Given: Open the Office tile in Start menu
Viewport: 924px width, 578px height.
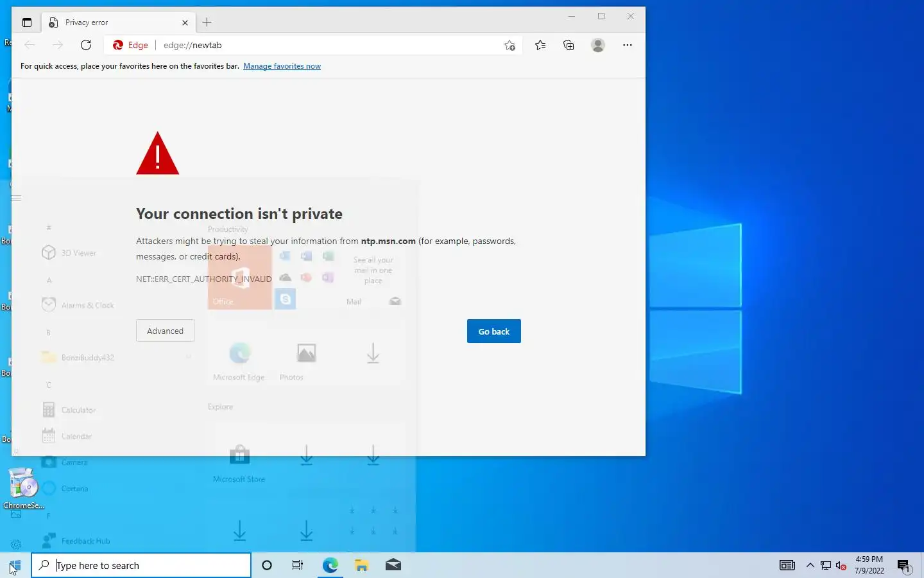Looking at the screenshot, I should (x=240, y=277).
